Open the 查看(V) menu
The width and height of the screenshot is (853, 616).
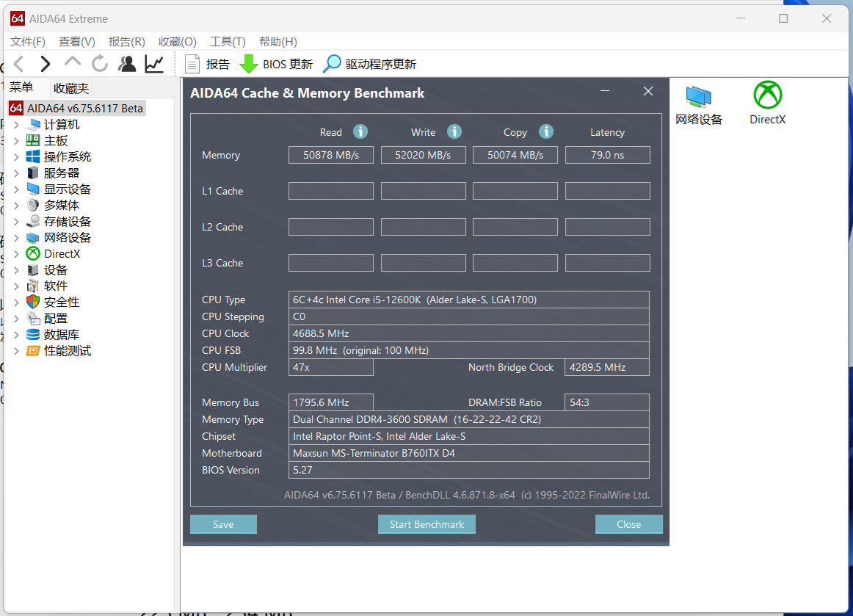point(76,42)
